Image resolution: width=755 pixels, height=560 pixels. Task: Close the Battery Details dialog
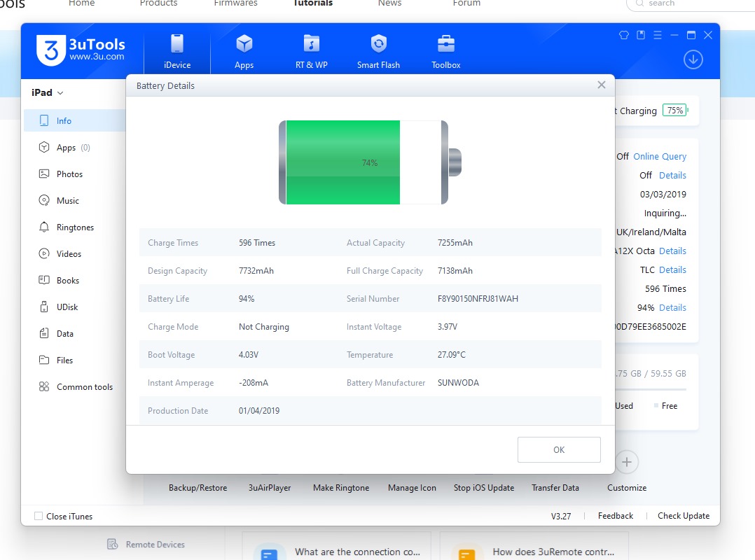602,85
